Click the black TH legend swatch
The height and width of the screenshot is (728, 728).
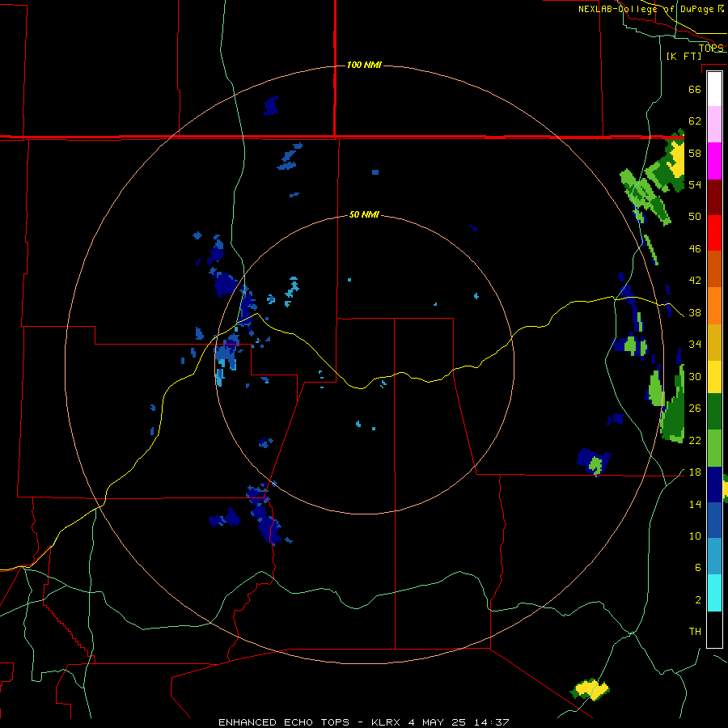[x=714, y=629]
